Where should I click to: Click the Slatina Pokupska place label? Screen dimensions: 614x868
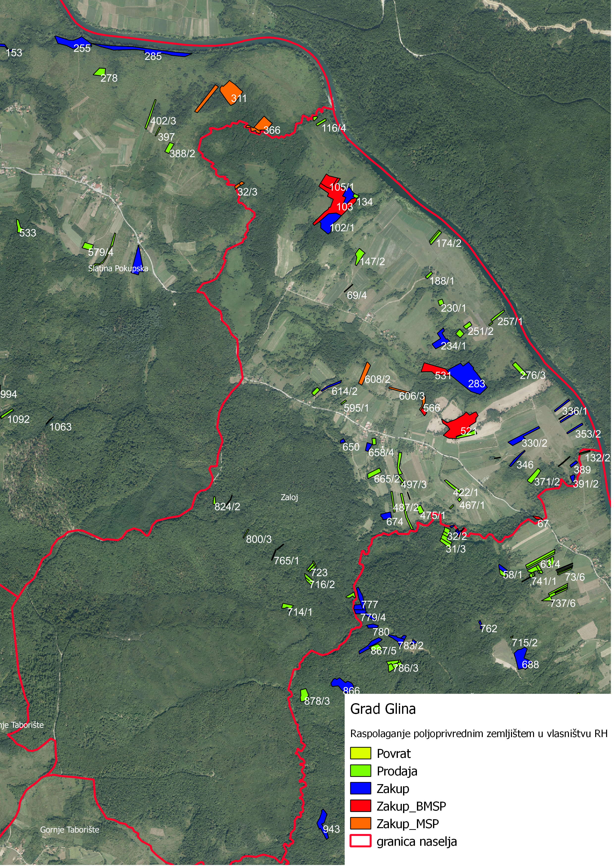(x=118, y=268)
